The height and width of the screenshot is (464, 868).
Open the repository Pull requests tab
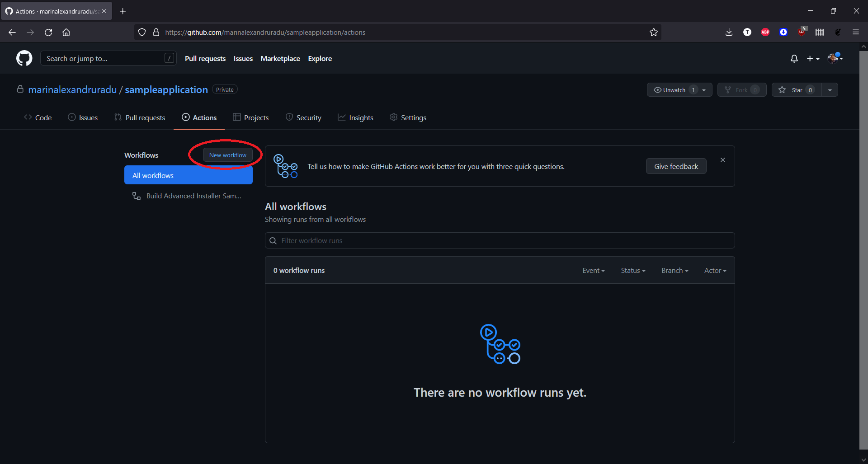[140, 117]
